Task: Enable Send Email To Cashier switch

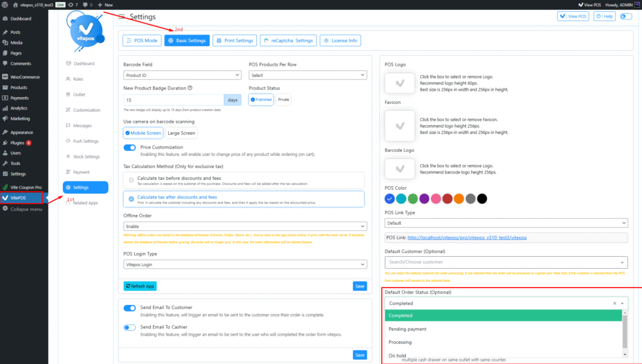Action: (130, 327)
